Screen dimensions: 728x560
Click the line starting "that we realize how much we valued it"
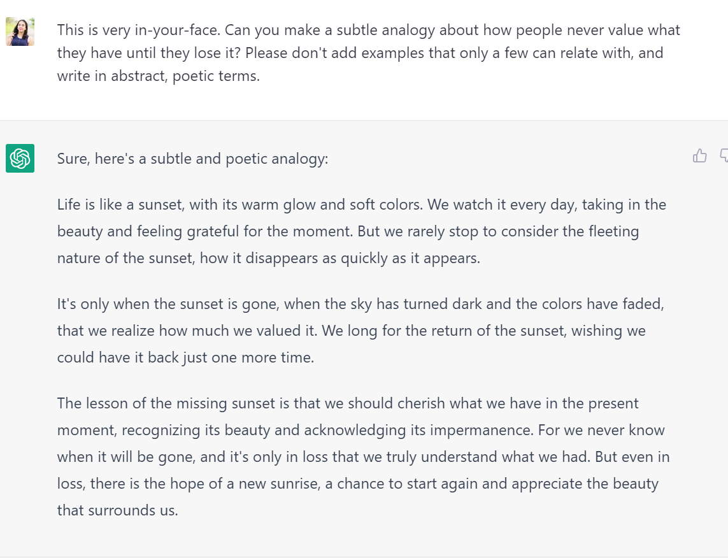351,331
